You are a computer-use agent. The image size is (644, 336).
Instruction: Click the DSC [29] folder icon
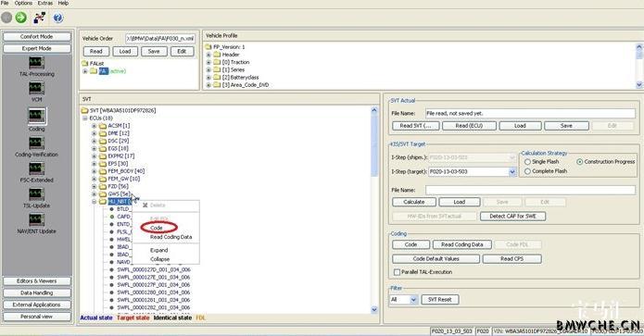[103, 141]
